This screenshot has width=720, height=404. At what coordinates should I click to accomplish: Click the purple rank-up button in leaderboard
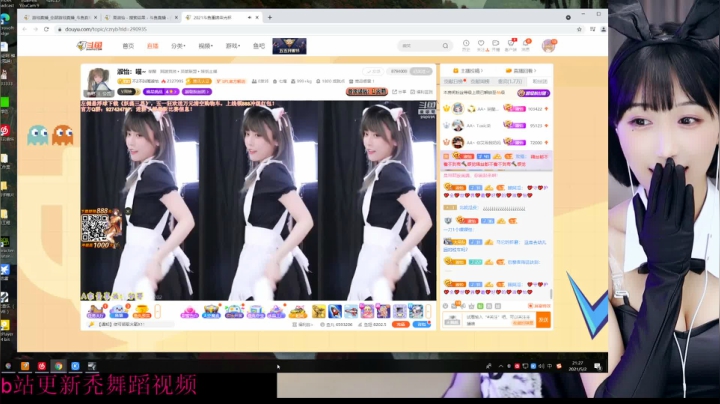[x=533, y=93]
